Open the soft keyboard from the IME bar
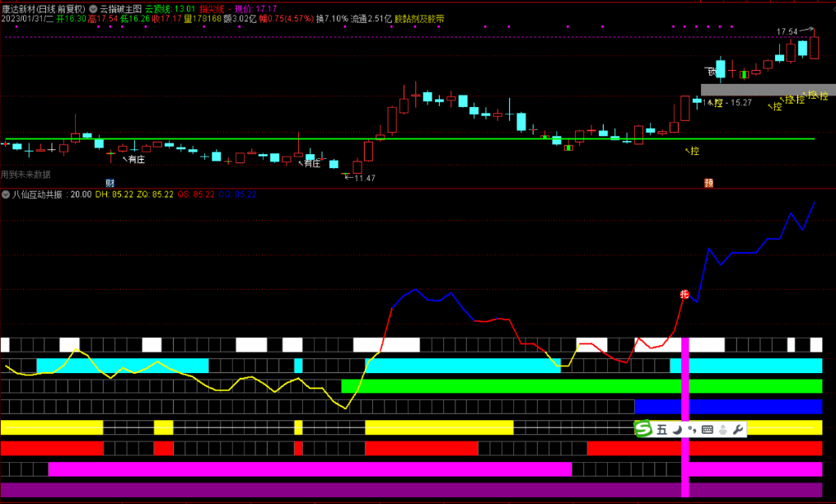836x504 pixels. tap(708, 429)
